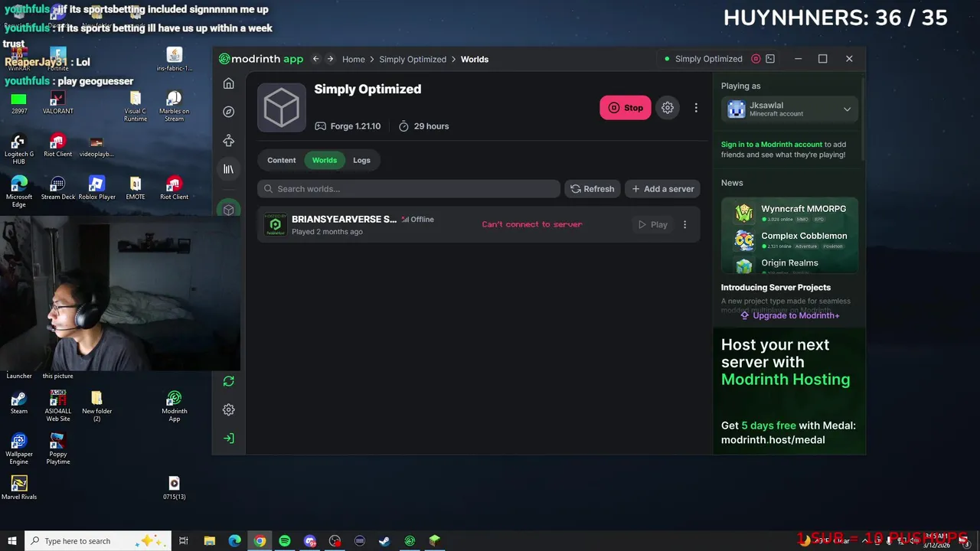The height and width of the screenshot is (551, 980).
Task: Sign in to a Modrinth account link
Action: pyautogui.click(x=772, y=144)
